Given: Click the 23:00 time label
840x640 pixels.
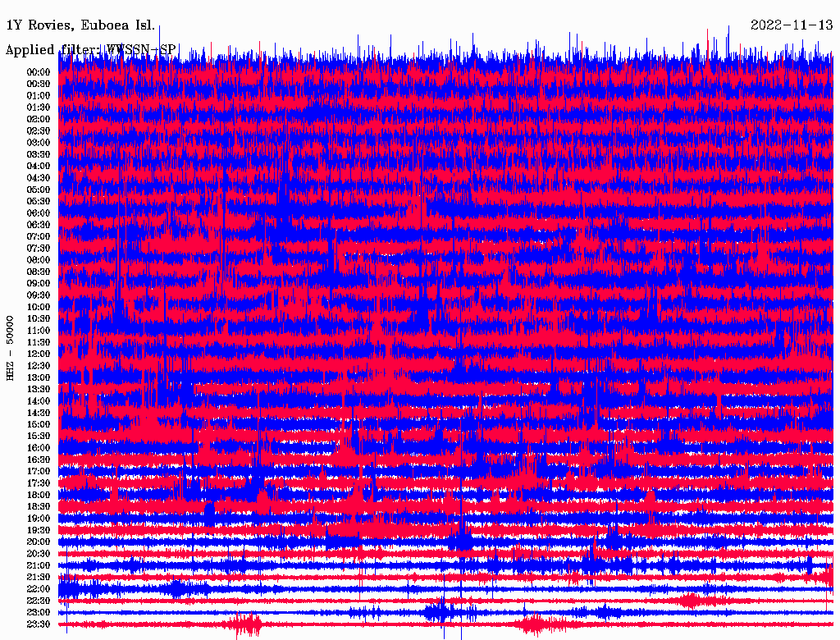Looking at the screenshot, I should click(x=39, y=612).
